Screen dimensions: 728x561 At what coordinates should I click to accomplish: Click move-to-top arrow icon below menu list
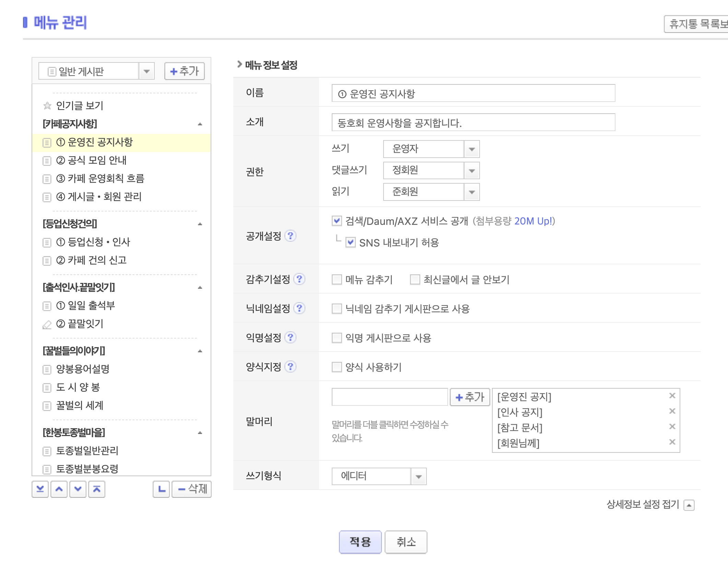click(97, 489)
